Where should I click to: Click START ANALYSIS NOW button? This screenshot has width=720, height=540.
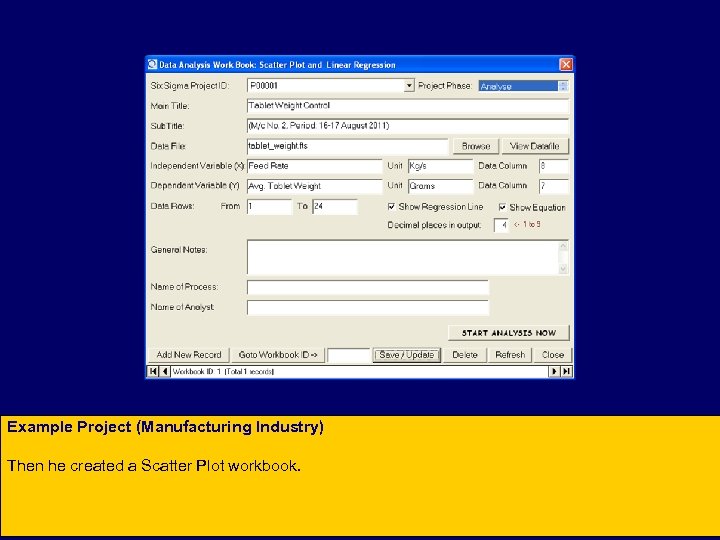point(509,333)
